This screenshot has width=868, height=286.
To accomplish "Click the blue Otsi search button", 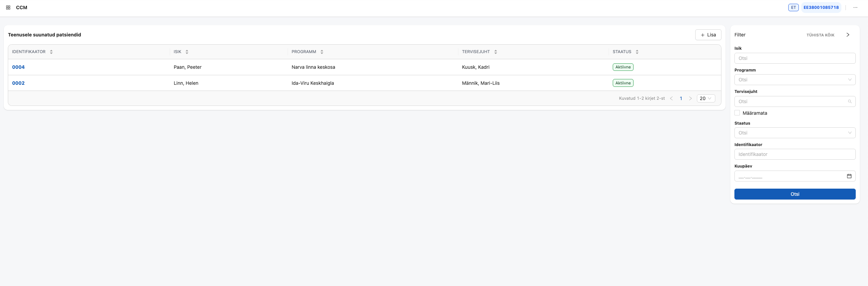I will point(795,194).
